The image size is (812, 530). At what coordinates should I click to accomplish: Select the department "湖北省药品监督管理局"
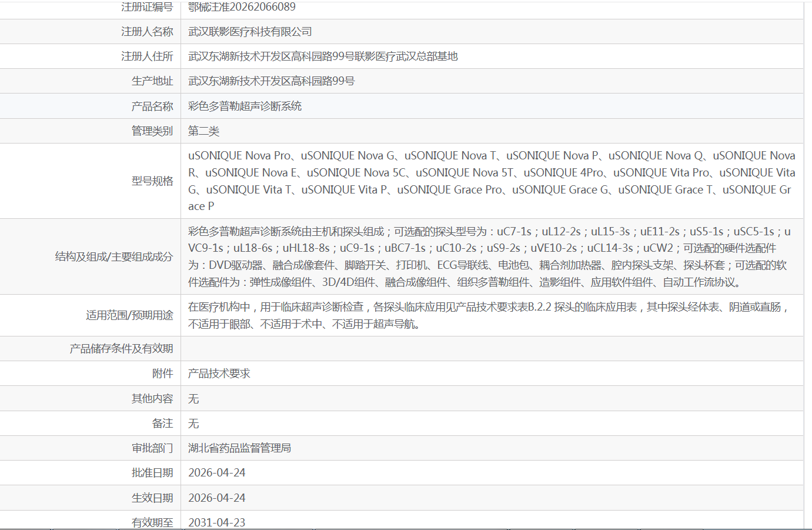pos(239,448)
